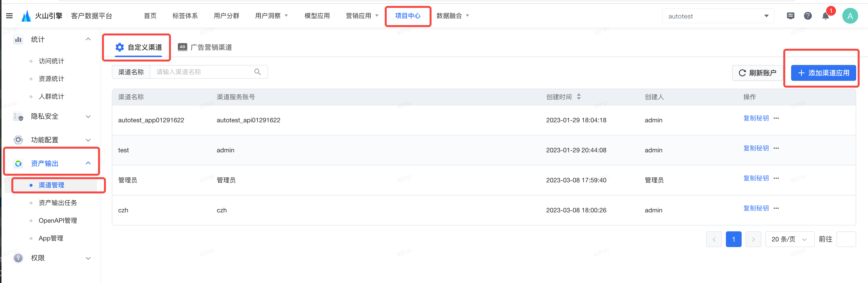
Task: Switch to 自定义渠道 tab
Action: click(x=138, y=47)
